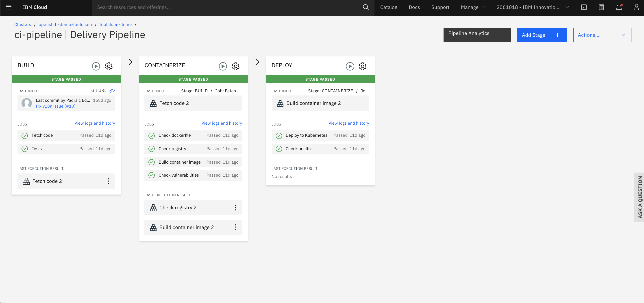Open the hamburger navigation menu
The width and height of the screenshot is (644, 303).
(9, 7)
